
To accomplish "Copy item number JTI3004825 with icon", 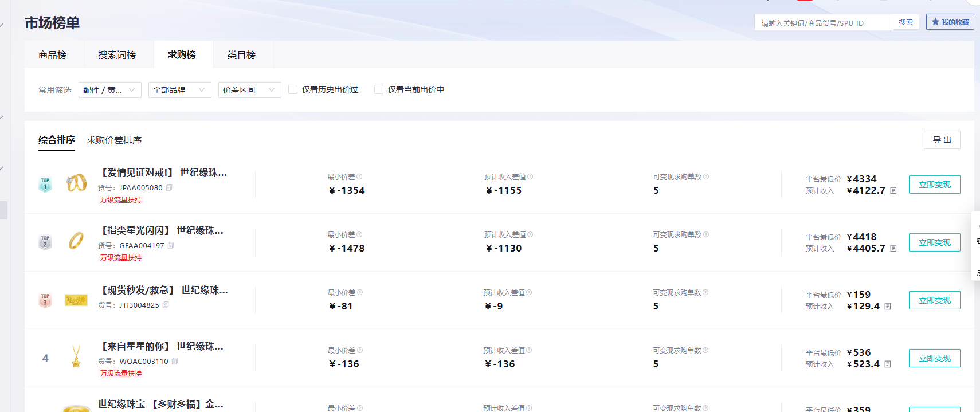I will tap(166, 305).
